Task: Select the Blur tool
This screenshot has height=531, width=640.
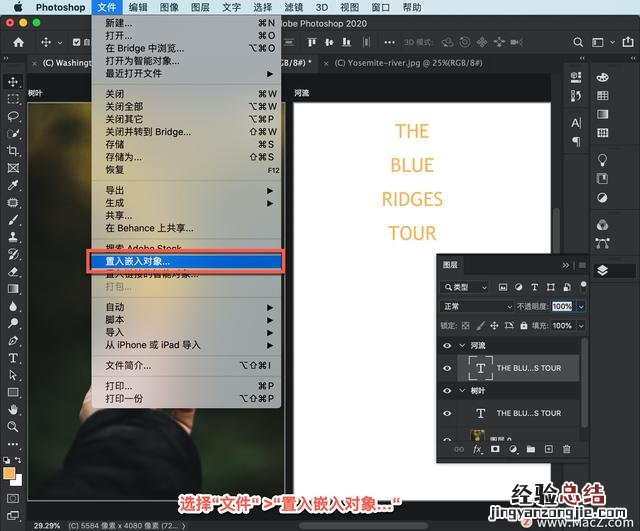Action: pos(13,306)
